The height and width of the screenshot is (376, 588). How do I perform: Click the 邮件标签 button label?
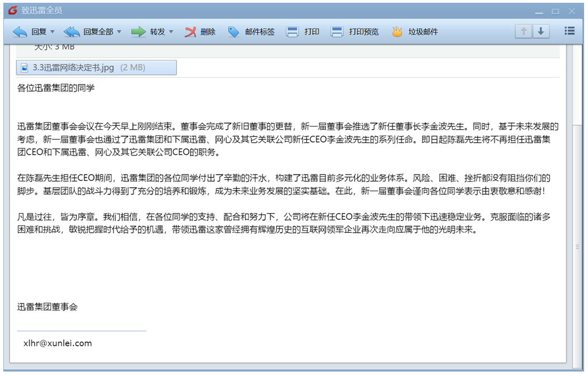[260, 32]
